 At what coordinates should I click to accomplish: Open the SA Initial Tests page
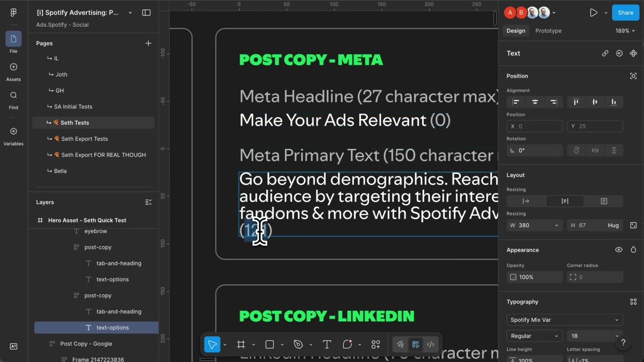pyautogui.click(x=94, y=107)
